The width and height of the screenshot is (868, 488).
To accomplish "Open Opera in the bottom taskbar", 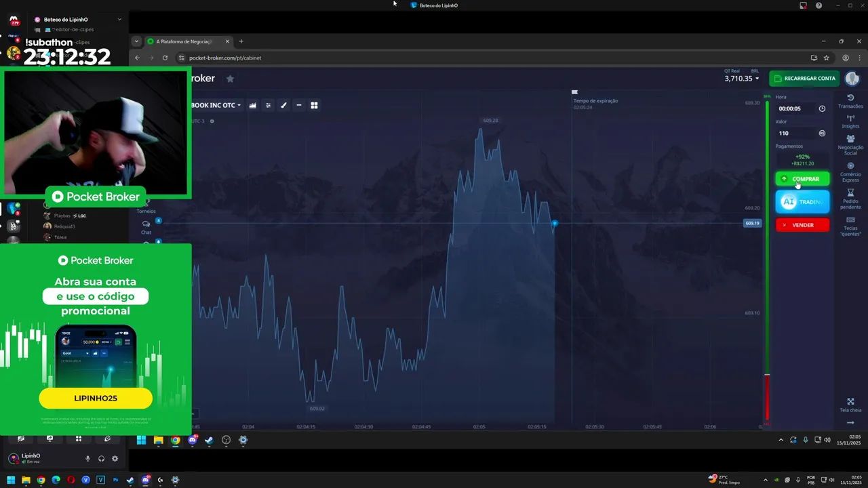I will click(x=71, y=480).
